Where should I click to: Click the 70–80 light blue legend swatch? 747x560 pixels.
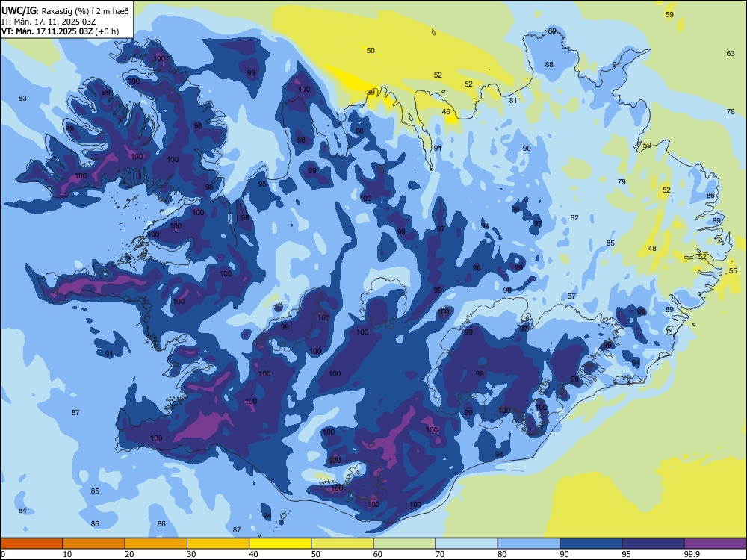pyautogui.click(x=466, y=544)
